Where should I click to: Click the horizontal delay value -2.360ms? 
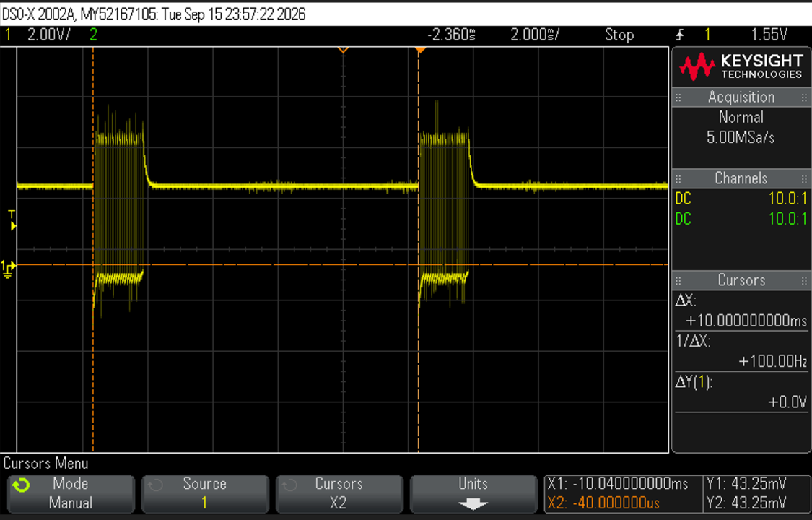[451, 35]
